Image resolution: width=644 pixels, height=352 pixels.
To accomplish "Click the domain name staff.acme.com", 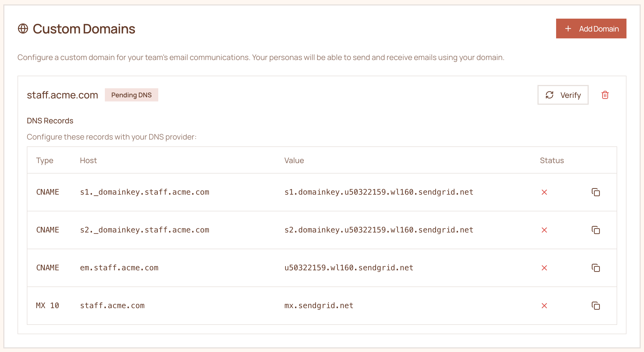I will pyautogui.click(x=62, y=95).
